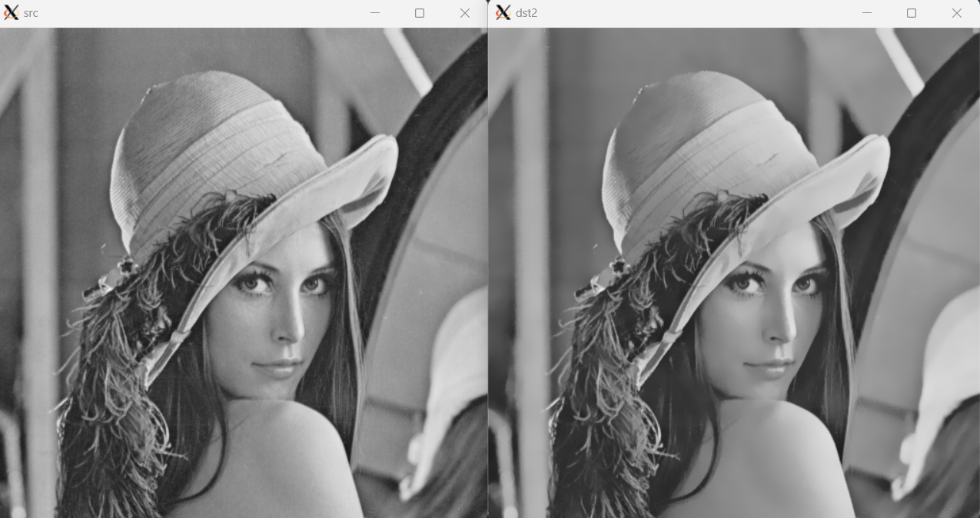The image size is (980, 518).
Task: Click the X11 icon in dst2 window
Action: tap(503, 13)
